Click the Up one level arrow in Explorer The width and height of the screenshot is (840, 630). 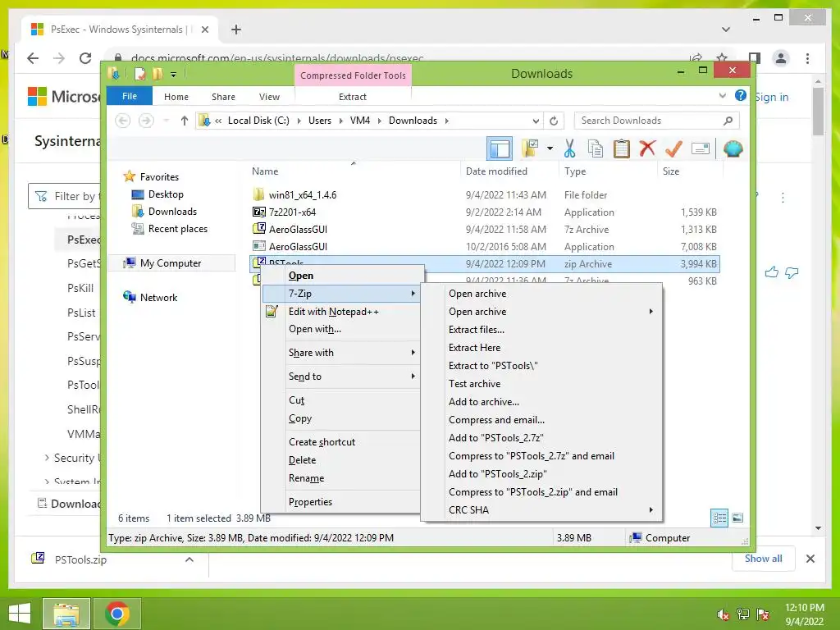pyautogui.click(x=185, y=121)
